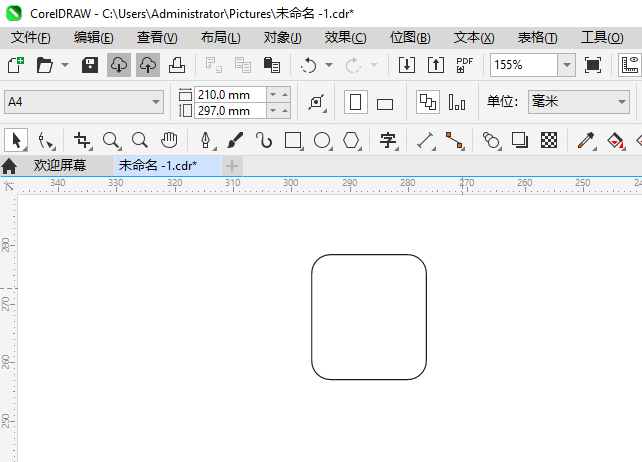
Task: Open the units 毫米 dropdown
Action: 622,102
